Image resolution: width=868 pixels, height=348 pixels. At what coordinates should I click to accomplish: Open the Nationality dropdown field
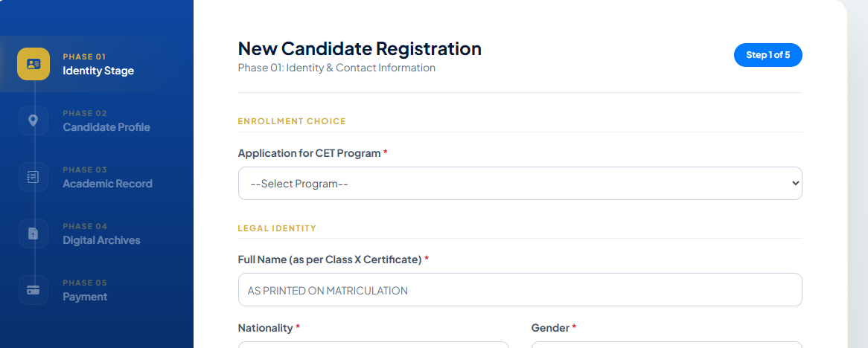(x=373, y=344)
